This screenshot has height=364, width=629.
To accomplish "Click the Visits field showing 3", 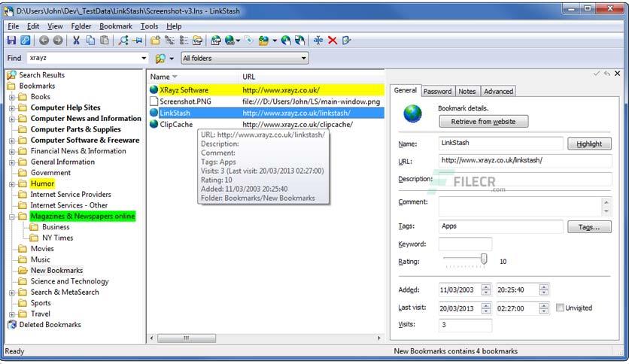I will tap(465, 325).
